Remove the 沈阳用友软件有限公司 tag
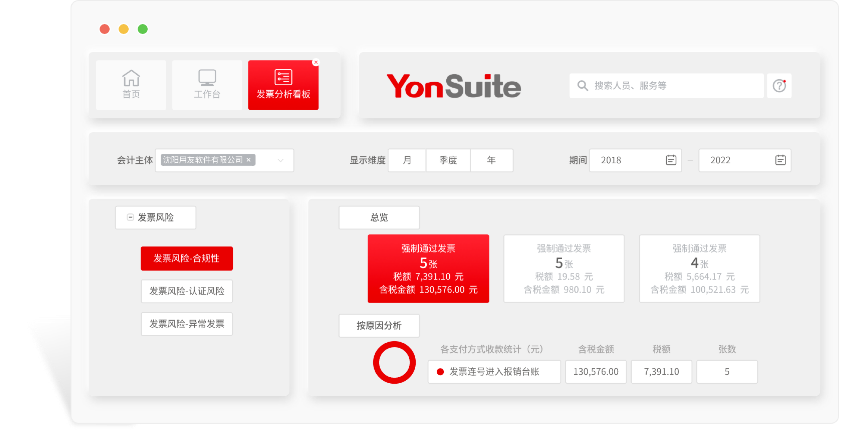 coord(249,160)
